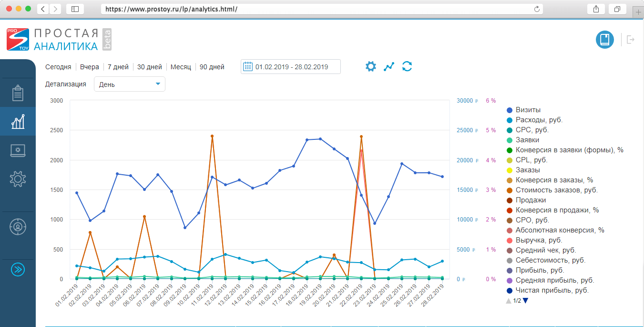Open the clipboard reports icon in sidebar

pyautogui.click(x=18, y=93)
